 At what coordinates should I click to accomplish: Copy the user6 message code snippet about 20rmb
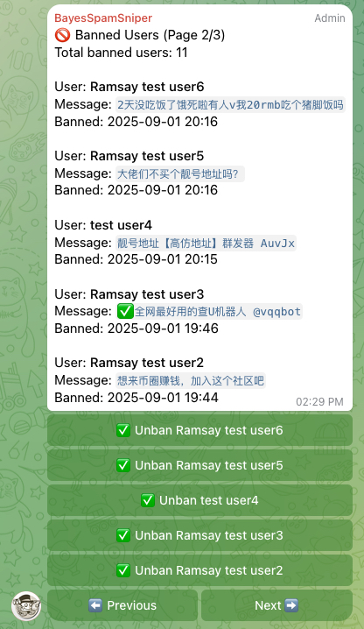[x=230, y=105]
